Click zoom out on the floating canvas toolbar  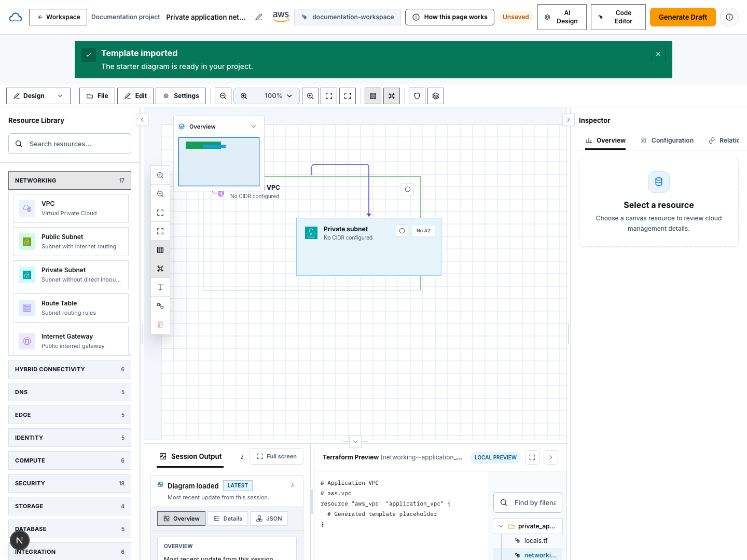160,194
